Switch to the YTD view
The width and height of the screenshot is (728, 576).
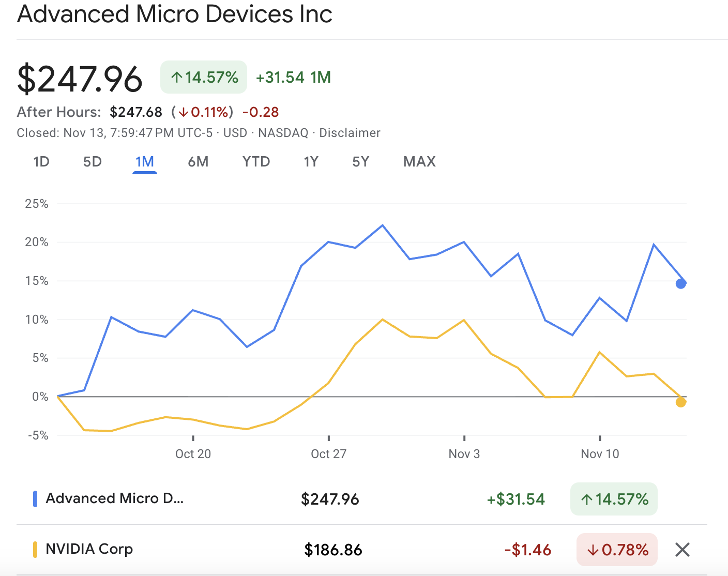pyautogui.click(x=256, y=161)
